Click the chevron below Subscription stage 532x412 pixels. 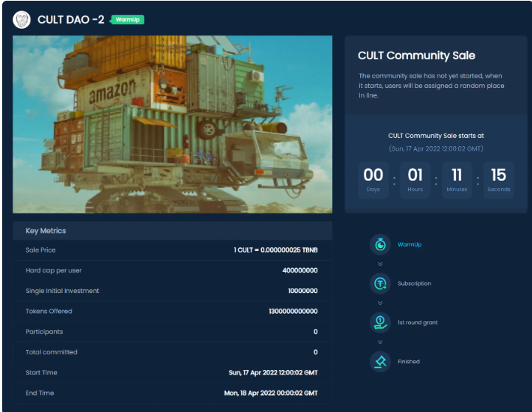click(380, 303)
